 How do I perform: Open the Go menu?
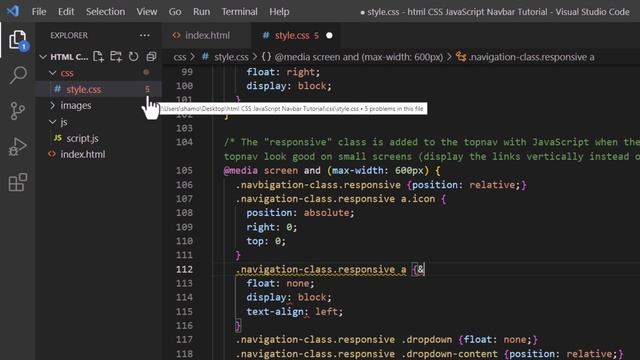click(175, 12)
